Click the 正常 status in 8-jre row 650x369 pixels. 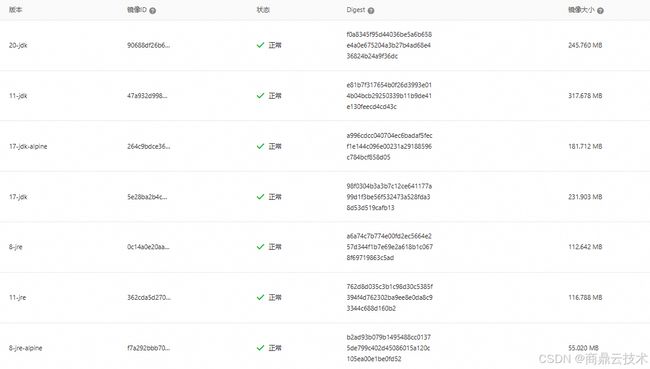click(x=275, y=247)
